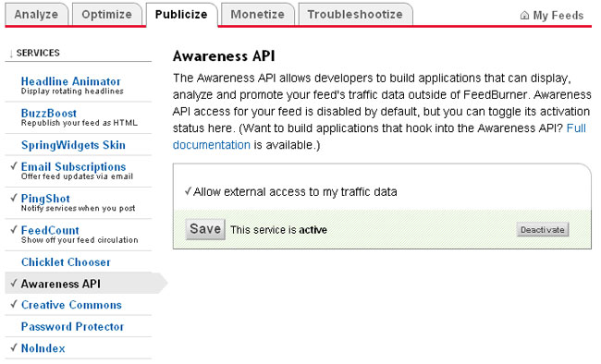Open the Optimize tab
The image size is (601, 364).
[106, 14]
